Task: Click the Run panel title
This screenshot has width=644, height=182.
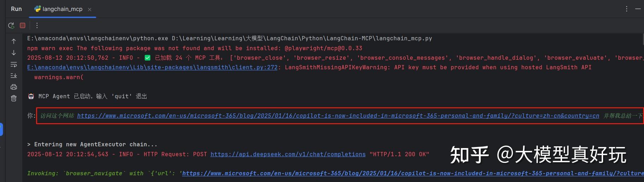Action: [16, 9]
